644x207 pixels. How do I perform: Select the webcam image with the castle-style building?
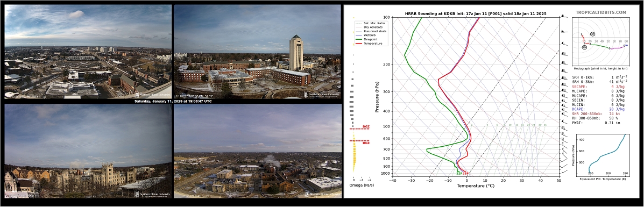pyautogui.click(x=88, y=151)
